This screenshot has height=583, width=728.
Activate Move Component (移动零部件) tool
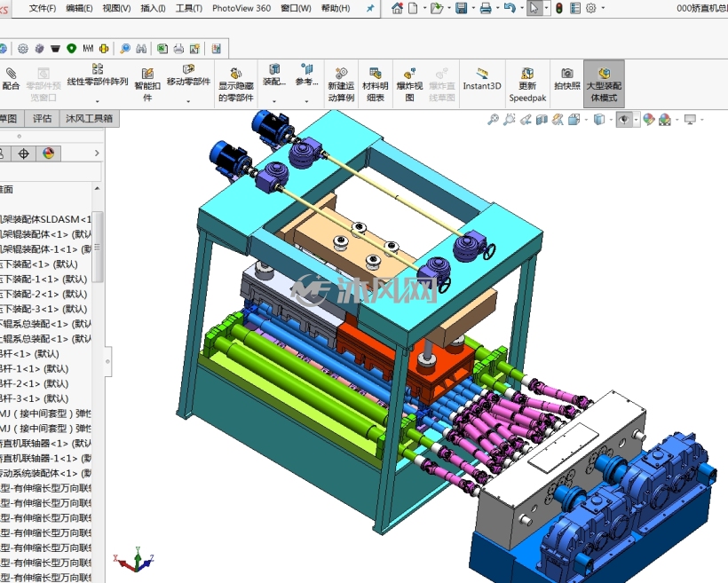point(188,75)
